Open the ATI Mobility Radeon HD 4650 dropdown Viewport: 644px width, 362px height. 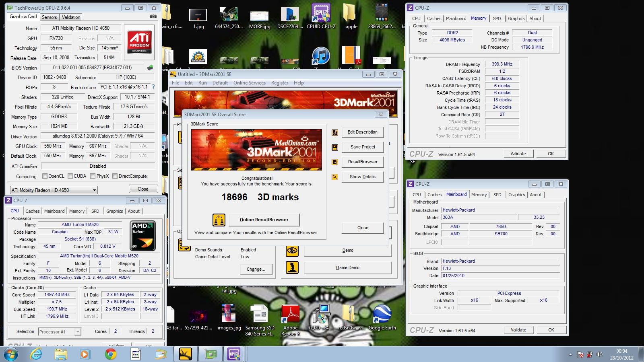click(54, 190)
